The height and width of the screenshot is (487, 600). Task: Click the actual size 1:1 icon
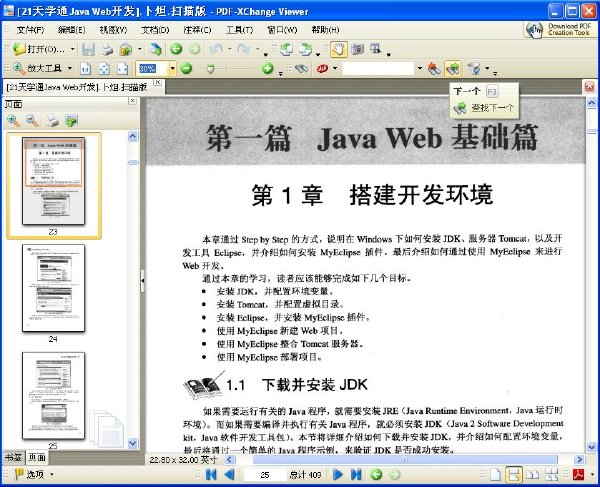[x=85, y=68]
